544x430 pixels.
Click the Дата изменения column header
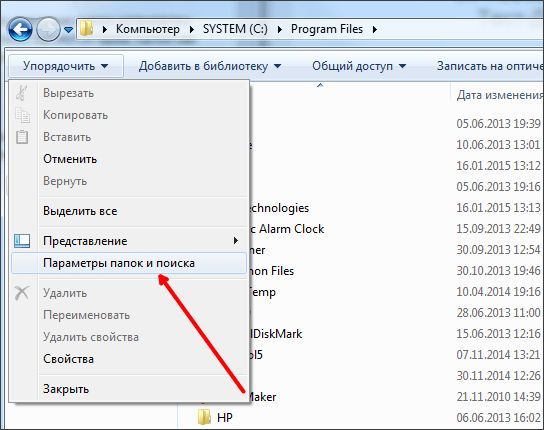coord(499,95)
